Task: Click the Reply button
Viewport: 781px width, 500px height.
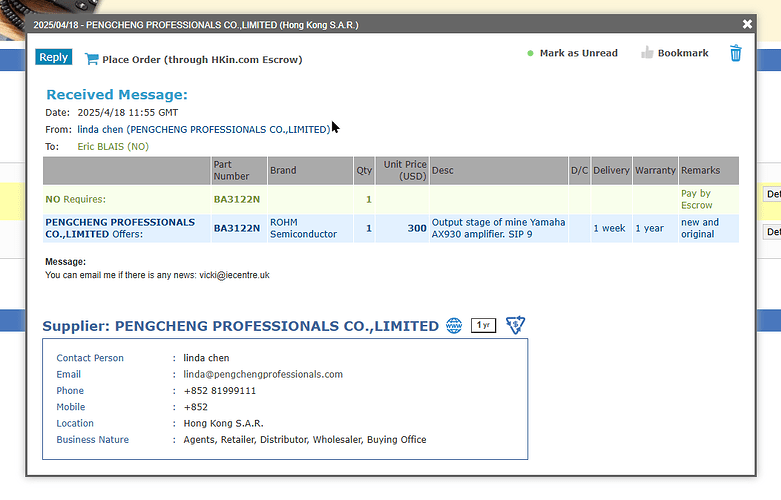Action: pos(54,57)
